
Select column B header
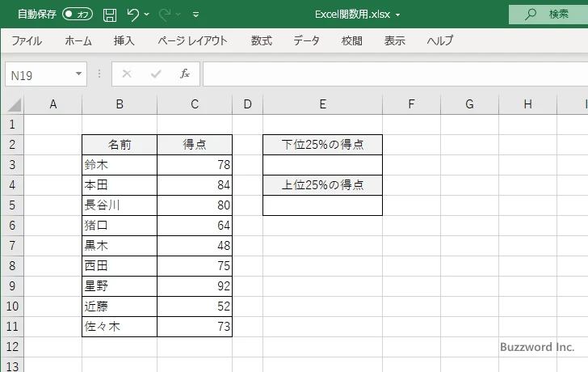tap(120, 104)
